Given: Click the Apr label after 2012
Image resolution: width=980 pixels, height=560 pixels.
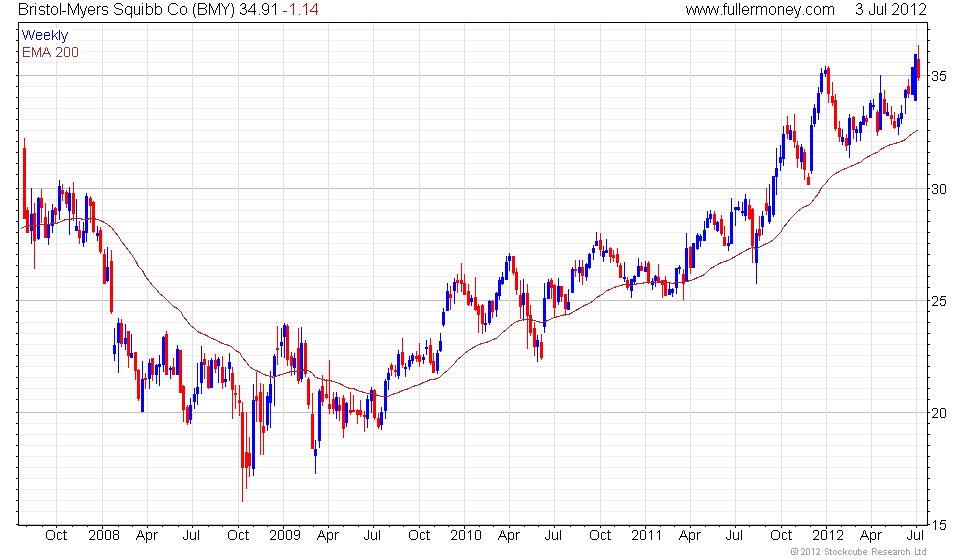Looking at the screenshot, I should point(871,536).
